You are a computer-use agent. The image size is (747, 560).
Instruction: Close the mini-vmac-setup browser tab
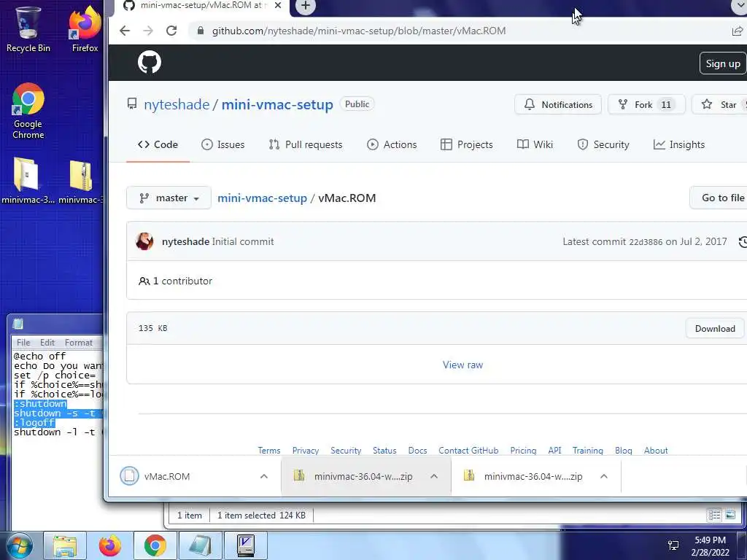pos(278,6)
